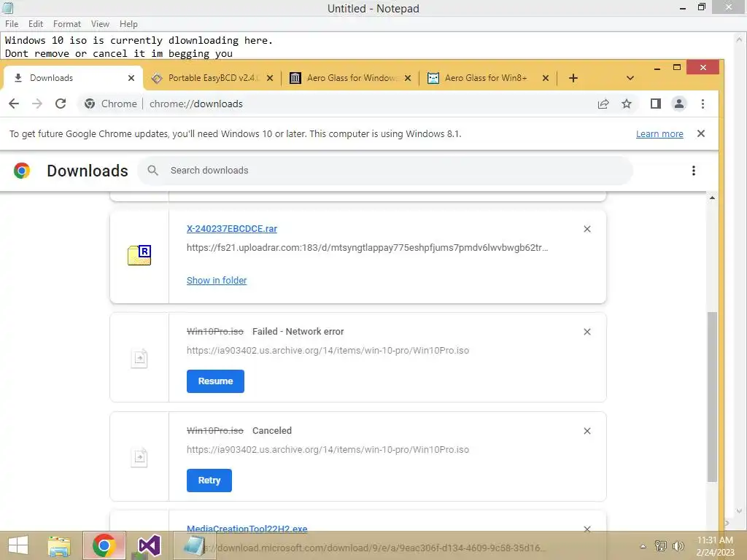Go back with Chrome's back arrow
This screenshot has width=747, height=560.
pyautogui.click(x=14, y=104)
